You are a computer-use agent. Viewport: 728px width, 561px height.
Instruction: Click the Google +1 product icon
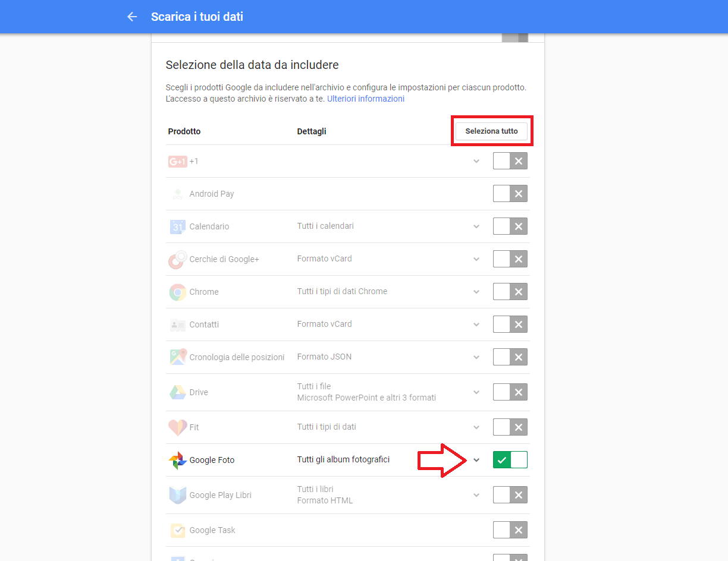pos(177,161)
